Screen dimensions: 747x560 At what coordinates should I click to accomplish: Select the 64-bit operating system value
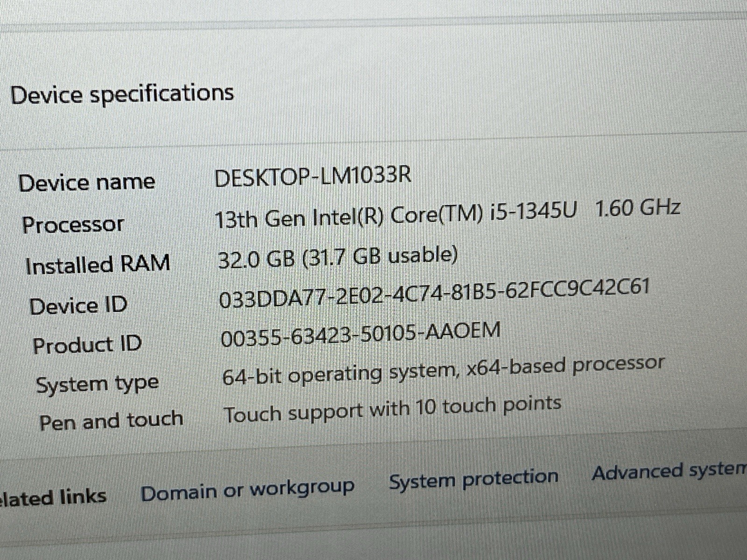(x=443, y=371)
